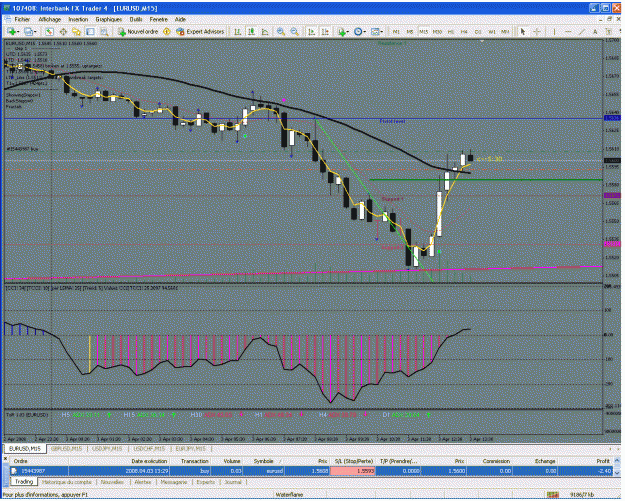Open the Fenetre menu
Screen dimensions: 625x501
tap(159, 19)
